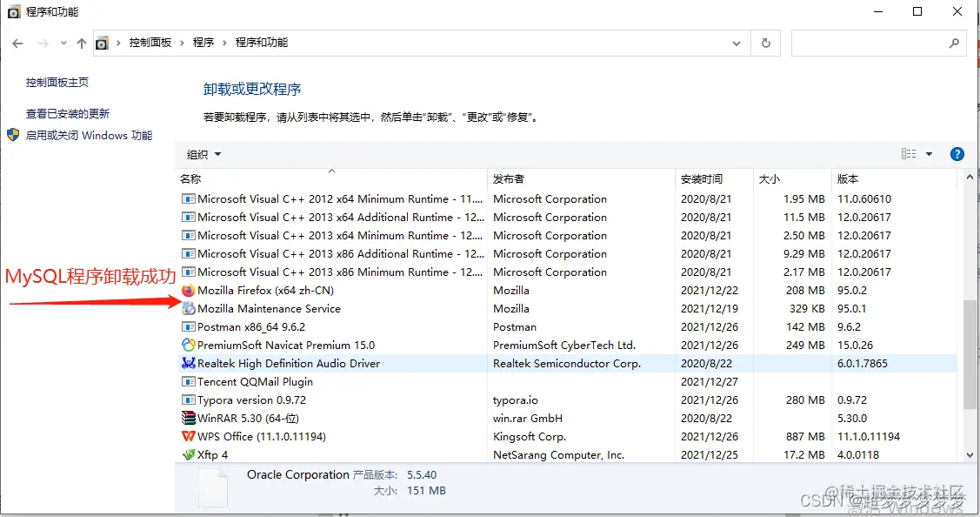
Task: Click version 6.0.1.7865 cell
Action: point(863,363)
